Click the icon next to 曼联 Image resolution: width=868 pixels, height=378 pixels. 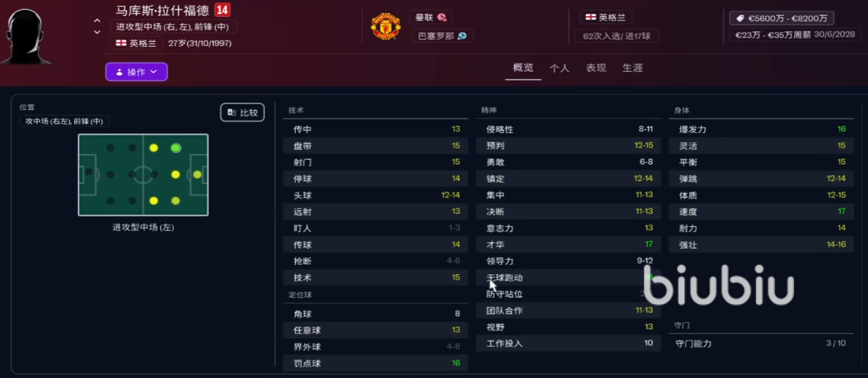[441, 18]
